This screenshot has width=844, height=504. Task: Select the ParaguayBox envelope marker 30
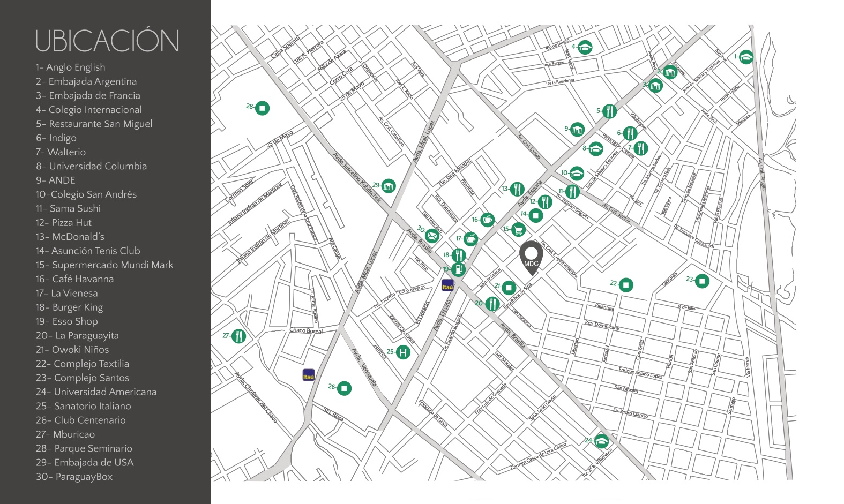coord(432,235)
